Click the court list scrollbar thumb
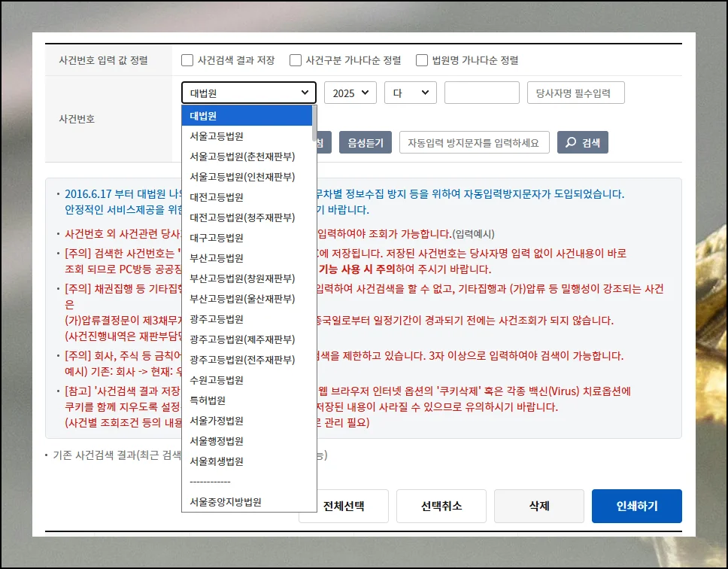 [x=314, y=124]
